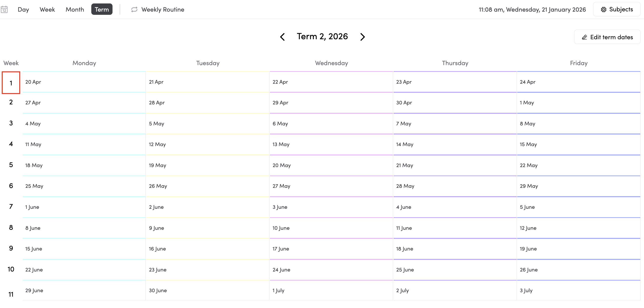Switch to Day view
Screen dimensions: 644x308
23,9
